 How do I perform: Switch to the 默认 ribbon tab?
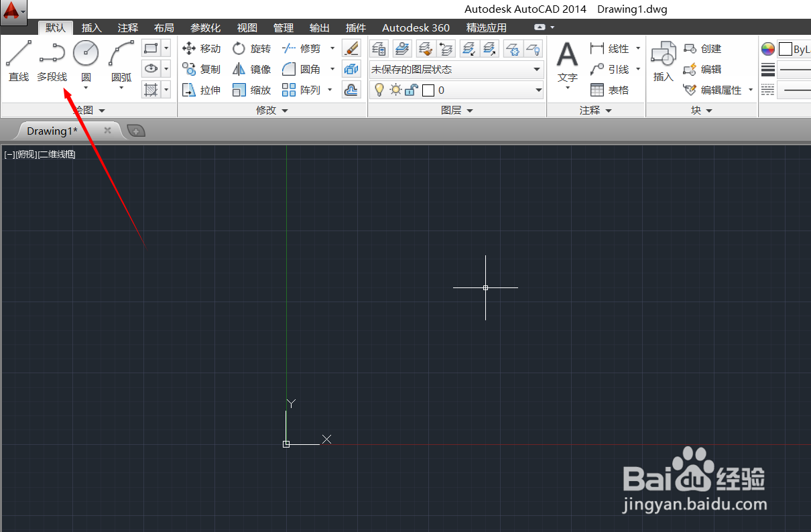(56, 27)
